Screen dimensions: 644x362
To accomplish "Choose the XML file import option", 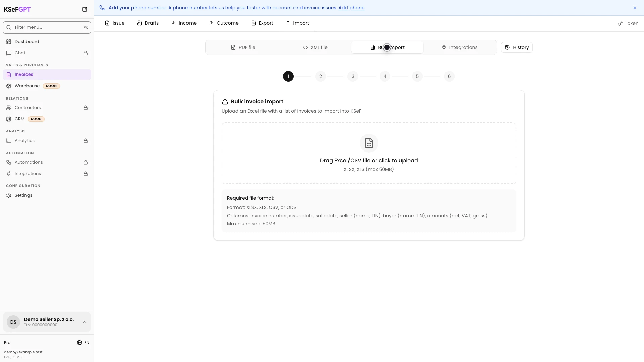I will pyautogui.click(x=315, y=47).
